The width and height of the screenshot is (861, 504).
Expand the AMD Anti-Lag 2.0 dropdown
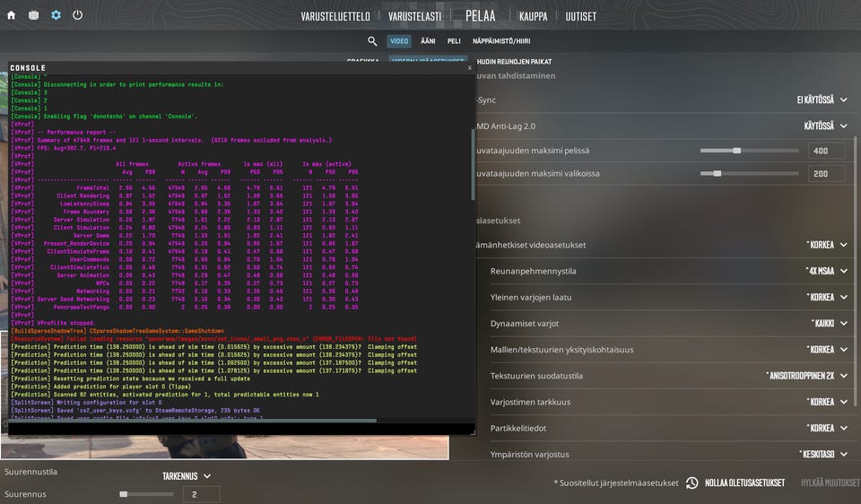click(825, 126)
